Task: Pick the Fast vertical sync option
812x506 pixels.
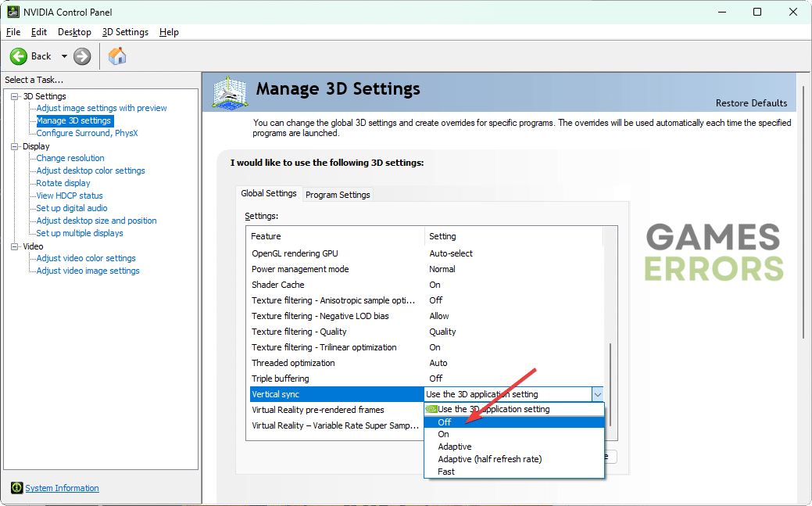Action: pos(446,472)
